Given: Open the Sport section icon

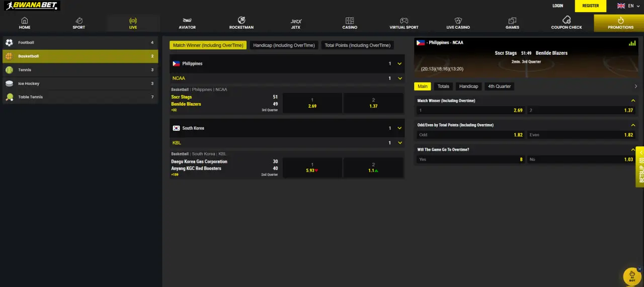Looking at the screenshot, I should (79, 21).
